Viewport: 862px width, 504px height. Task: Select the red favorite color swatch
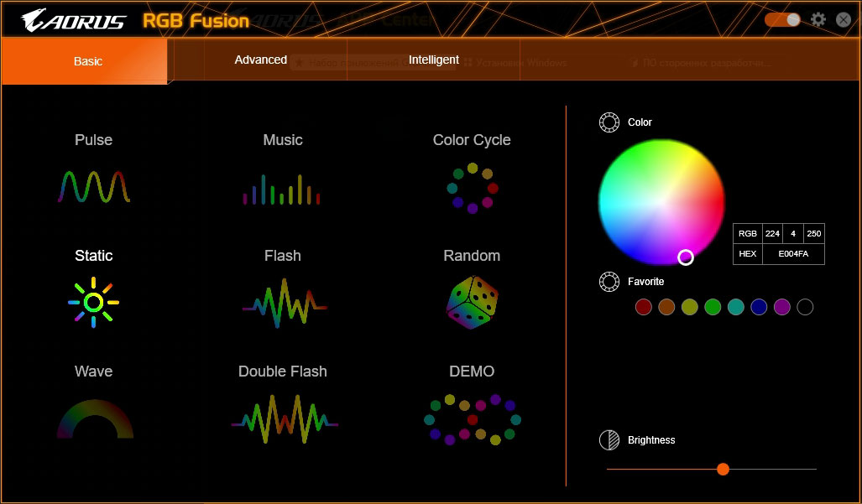[x=643, y=307]
